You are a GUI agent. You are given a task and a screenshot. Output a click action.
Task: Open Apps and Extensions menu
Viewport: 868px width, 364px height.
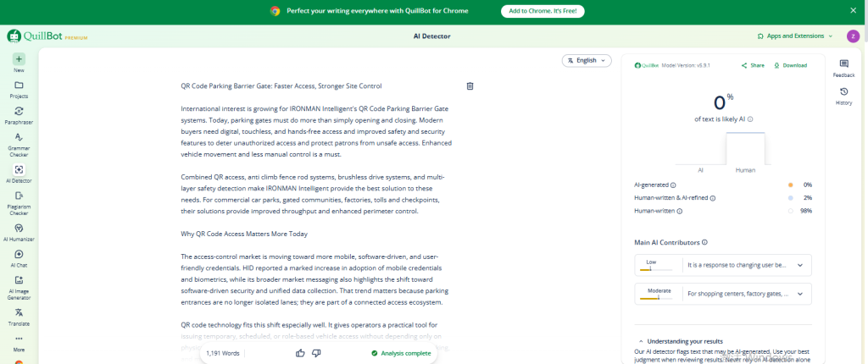[795, 36]
